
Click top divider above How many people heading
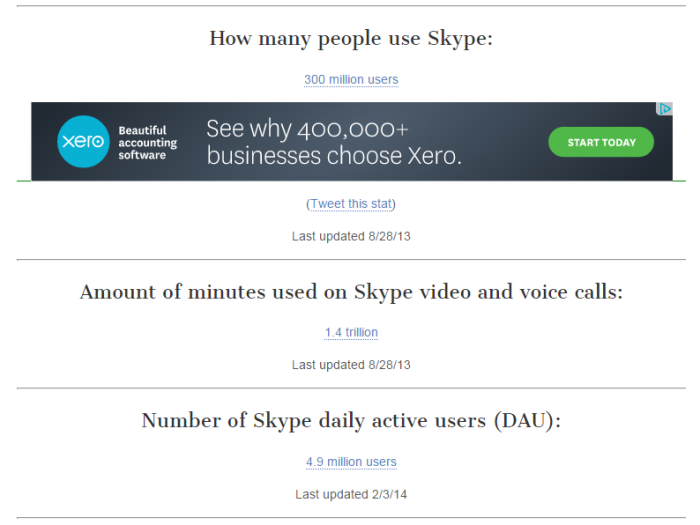pos(351,6)
